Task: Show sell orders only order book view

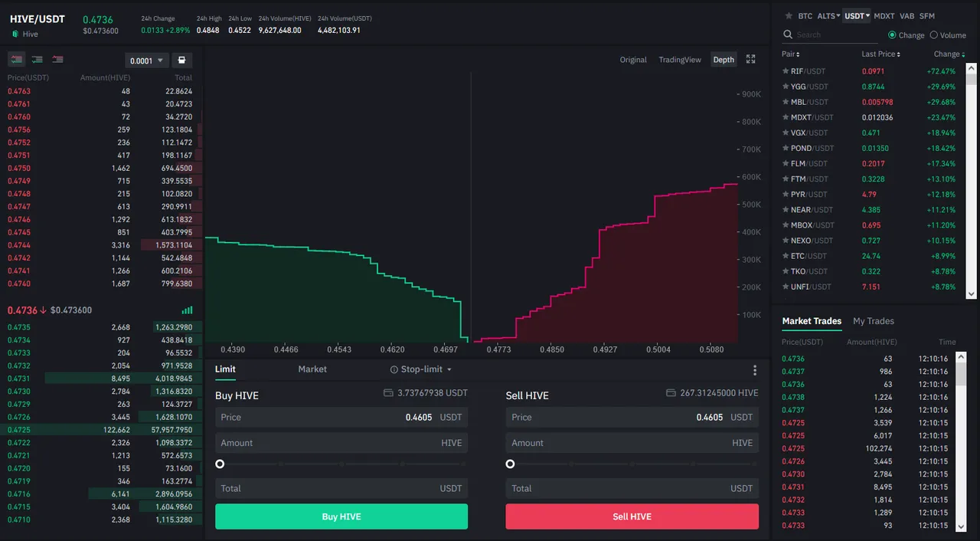Action: click(x=57, y=60)
